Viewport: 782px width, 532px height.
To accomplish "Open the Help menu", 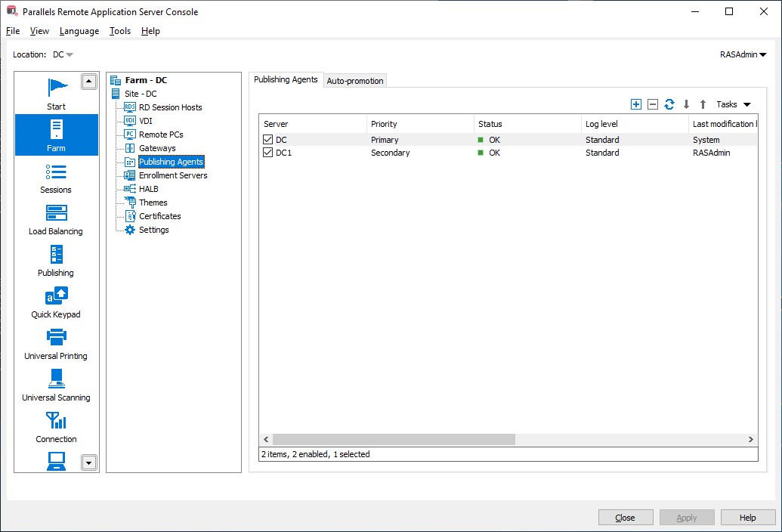I will click(x=150, y=31).
